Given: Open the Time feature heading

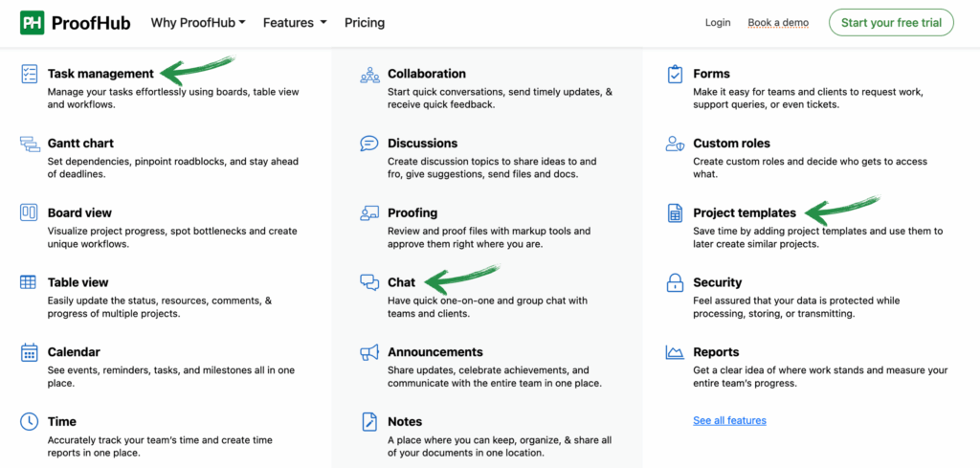Looking at the screenshot, I should point(62,421).
